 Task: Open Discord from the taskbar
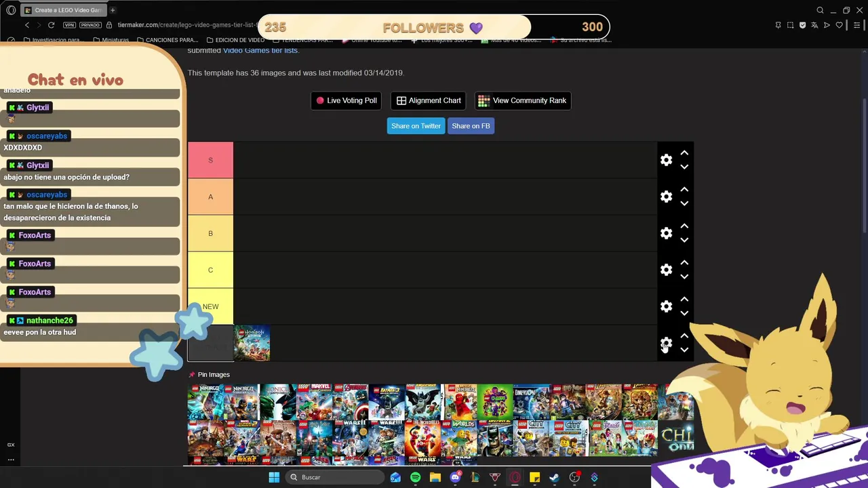pos(455,477)
